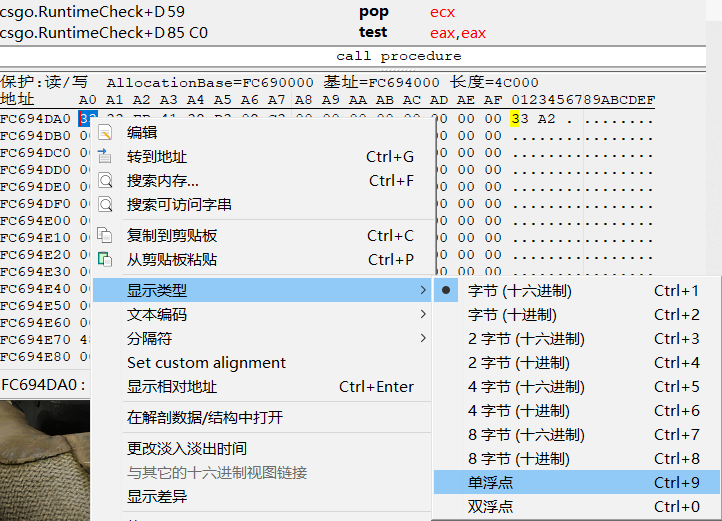Select 8 字节 (十进制) display type
The width and height of the screenshot is (722, 521).
coord(577,458)
